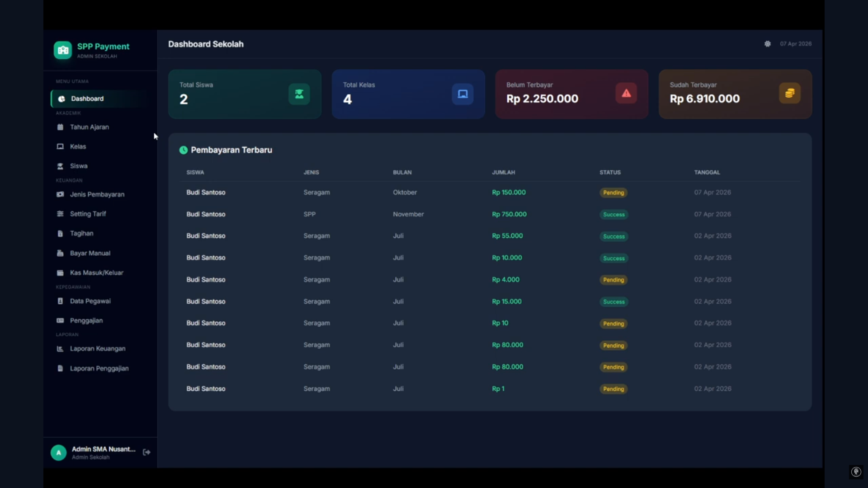The height and width of the screenshot is (488, 868).
Task: Click the Pembayaran Terbaru clock icon
Action: [x=184, y=150]
